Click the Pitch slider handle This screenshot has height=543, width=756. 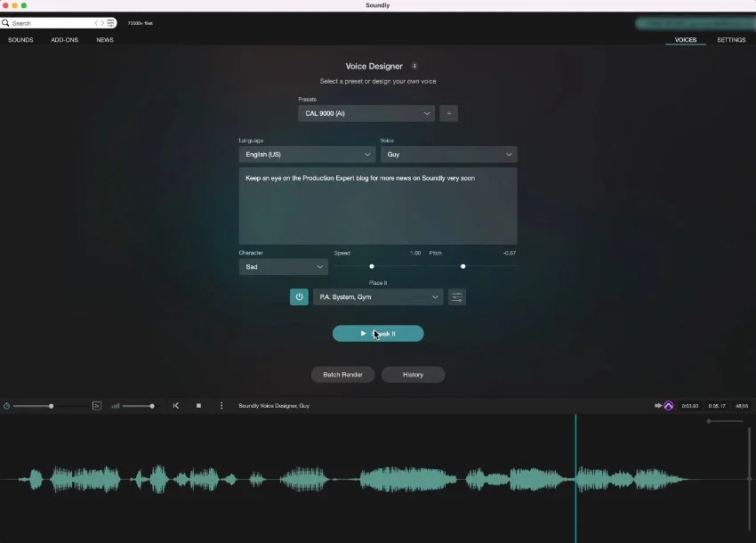[x=462, y=265]
